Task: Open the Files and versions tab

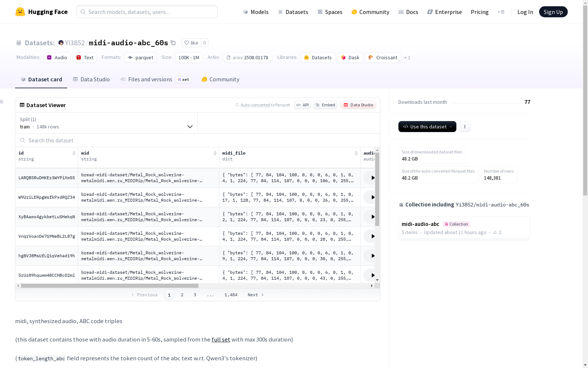Action: (x=155, y=79)
